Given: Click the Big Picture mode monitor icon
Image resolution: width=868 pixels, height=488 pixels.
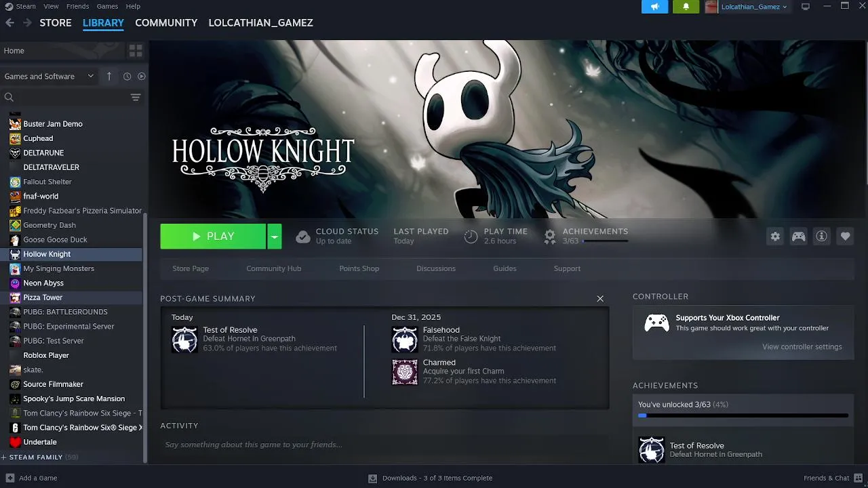Looking at the screenshot, I should (806, 7).
